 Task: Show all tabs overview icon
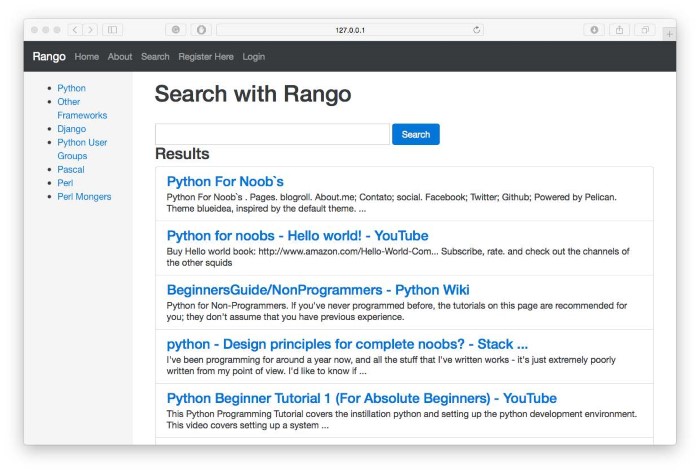[x=645, y=30]
